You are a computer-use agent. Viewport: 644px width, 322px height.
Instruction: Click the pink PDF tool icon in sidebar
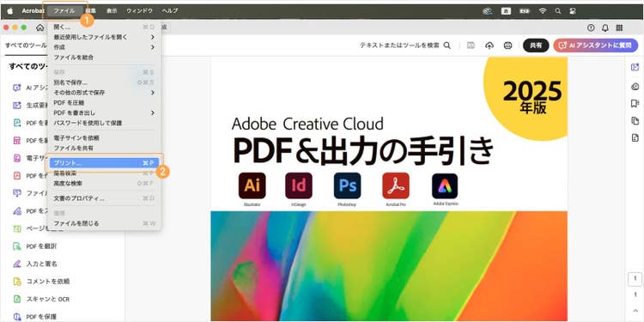click(17, 141)
